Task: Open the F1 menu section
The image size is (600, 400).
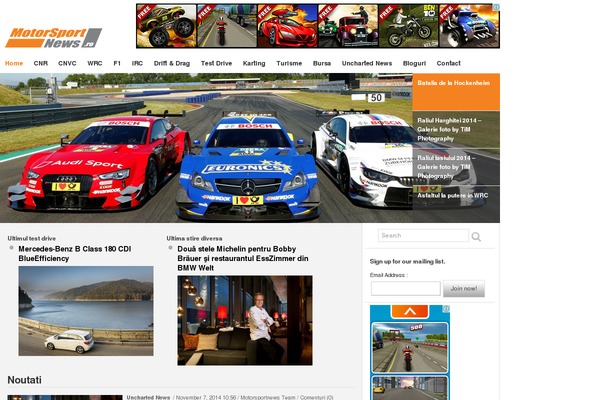Action: click(117, 63)
